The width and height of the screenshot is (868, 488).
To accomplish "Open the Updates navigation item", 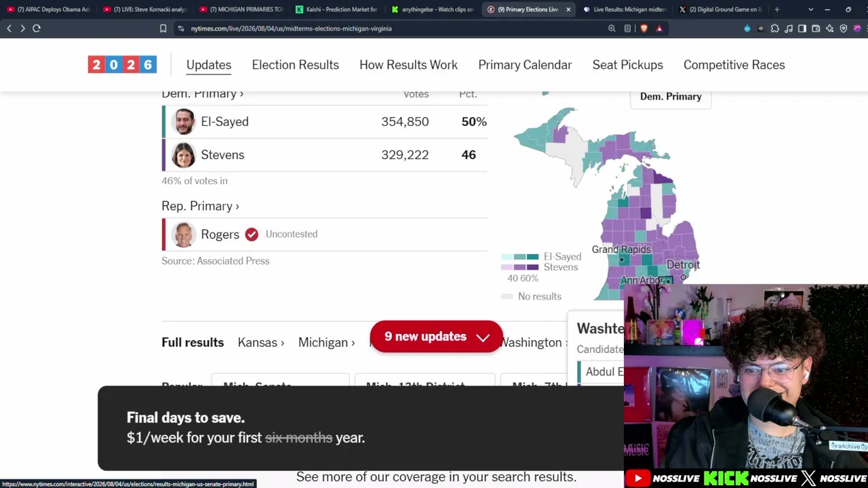I will pyautogui.click(x=209, y=65).
